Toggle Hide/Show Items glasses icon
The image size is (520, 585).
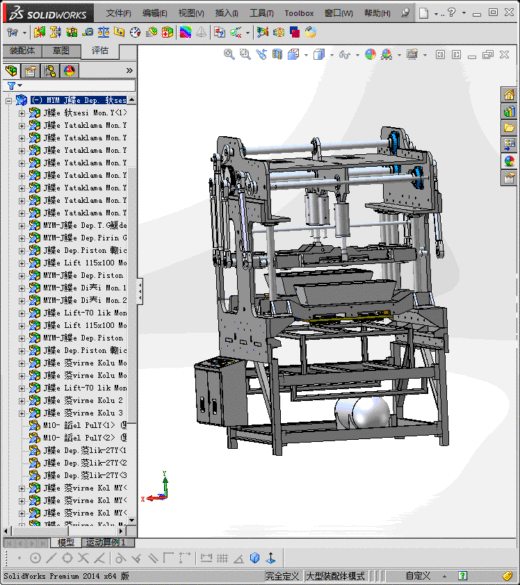tap(344, 55)
